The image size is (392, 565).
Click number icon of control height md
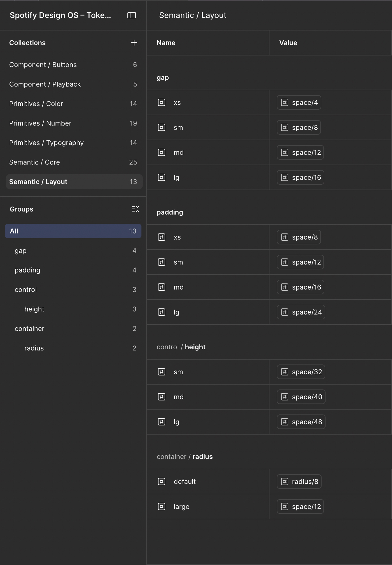point(162,397)
